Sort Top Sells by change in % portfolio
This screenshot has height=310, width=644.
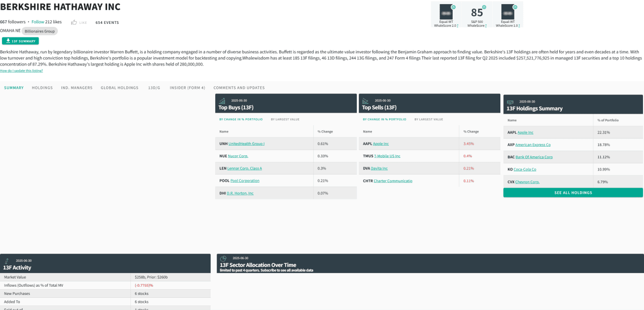click(384, 119)
